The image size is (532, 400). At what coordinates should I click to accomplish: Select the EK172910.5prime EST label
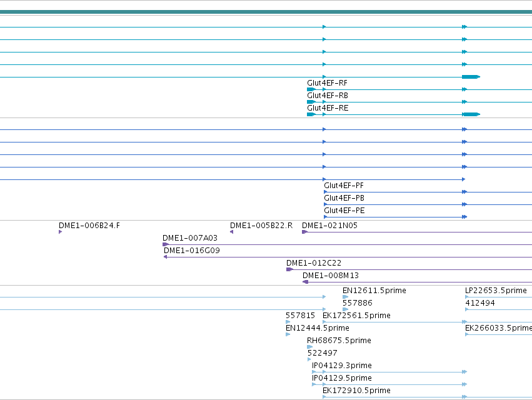tap(356, 391)
